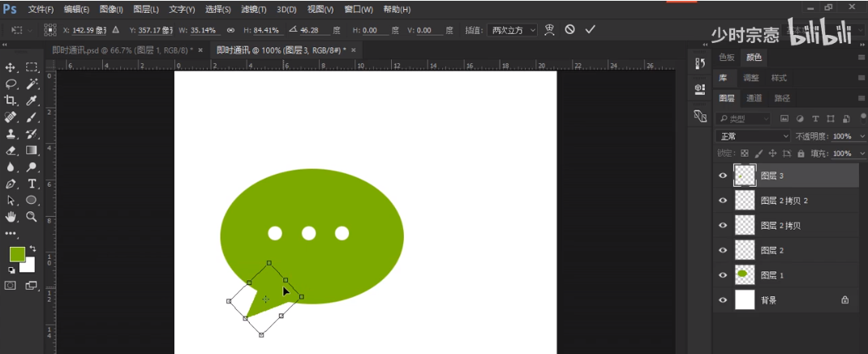The width and height of the screenshot is (868, 354).
Task: Cancel the transform
Action: click(569, 29)
